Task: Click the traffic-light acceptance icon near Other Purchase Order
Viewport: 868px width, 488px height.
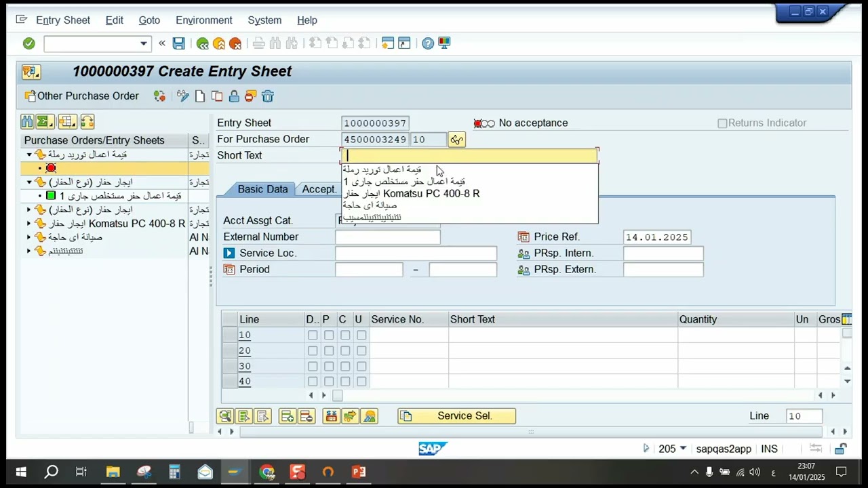Action: pos(159,96)
